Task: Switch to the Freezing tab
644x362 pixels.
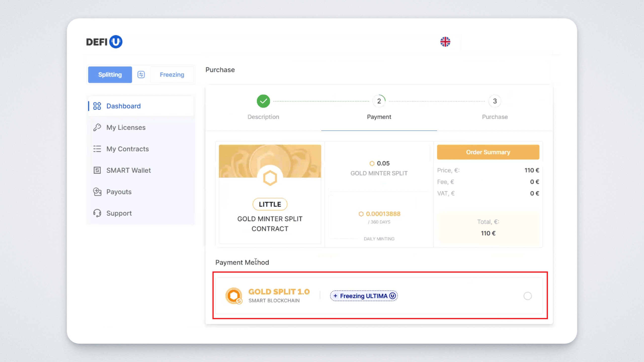Action: point(172,75)
